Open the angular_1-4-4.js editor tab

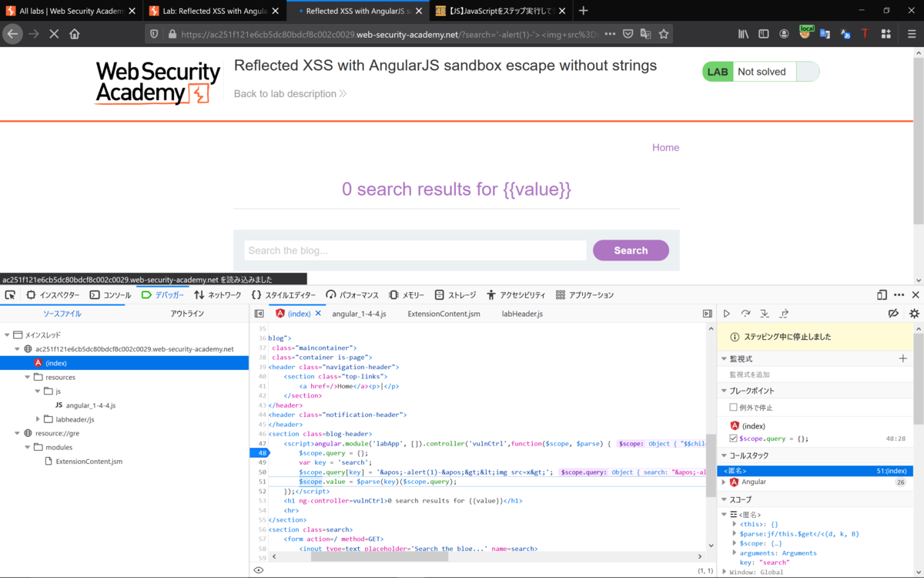pos(360,314)
